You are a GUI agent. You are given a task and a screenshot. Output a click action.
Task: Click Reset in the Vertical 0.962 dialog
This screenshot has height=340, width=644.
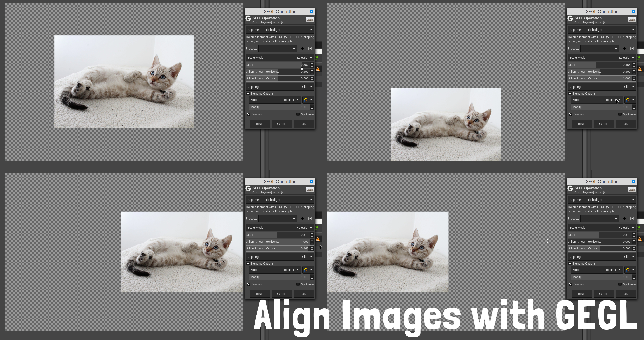pos(260,294)
